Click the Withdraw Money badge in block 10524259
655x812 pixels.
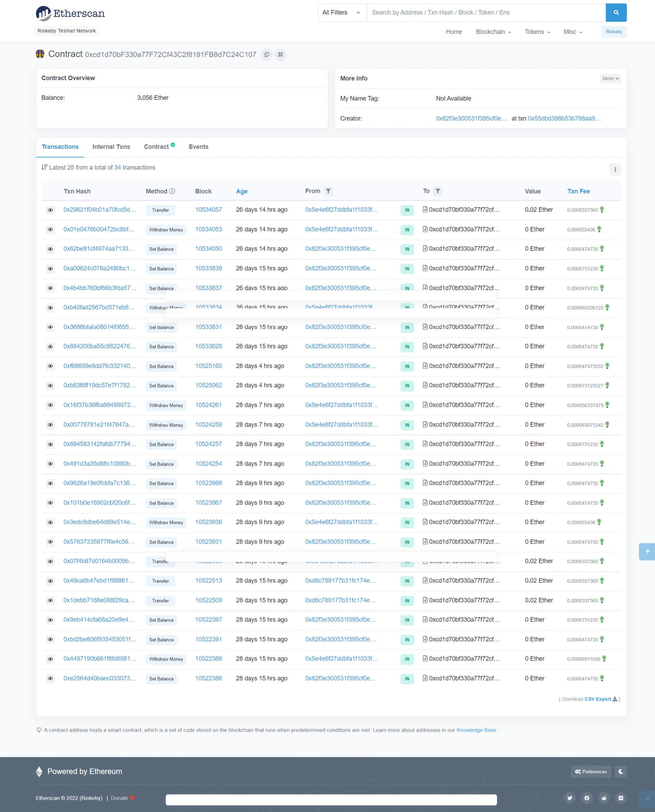point(166,425)
